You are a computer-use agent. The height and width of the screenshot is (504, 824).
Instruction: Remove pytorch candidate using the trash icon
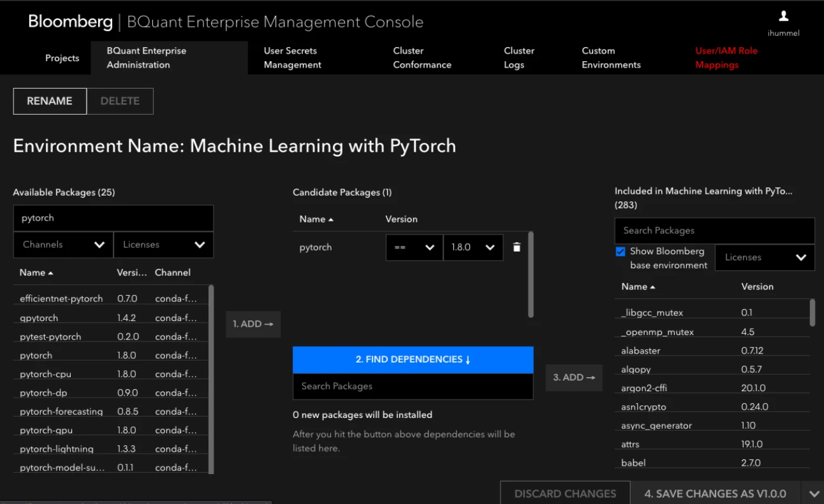pos(517,247)
